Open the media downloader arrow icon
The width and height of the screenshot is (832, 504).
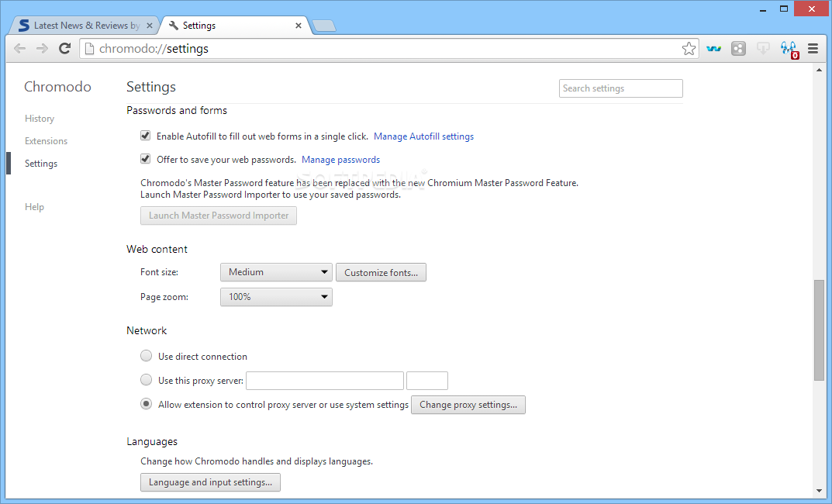pos(763,49)
